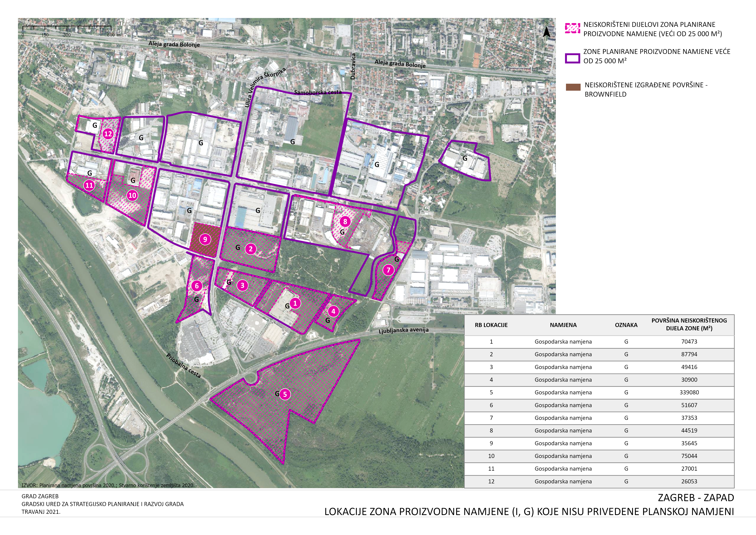Viewport: 756px width, 535px height.
Task: Click the RB LOKACIJE column header
Action: point(491,325)
